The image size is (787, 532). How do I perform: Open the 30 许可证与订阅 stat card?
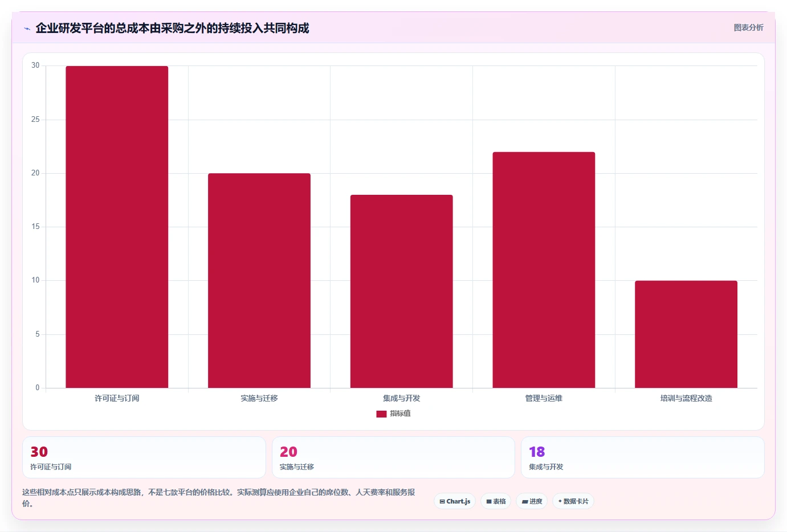point(144,457)
